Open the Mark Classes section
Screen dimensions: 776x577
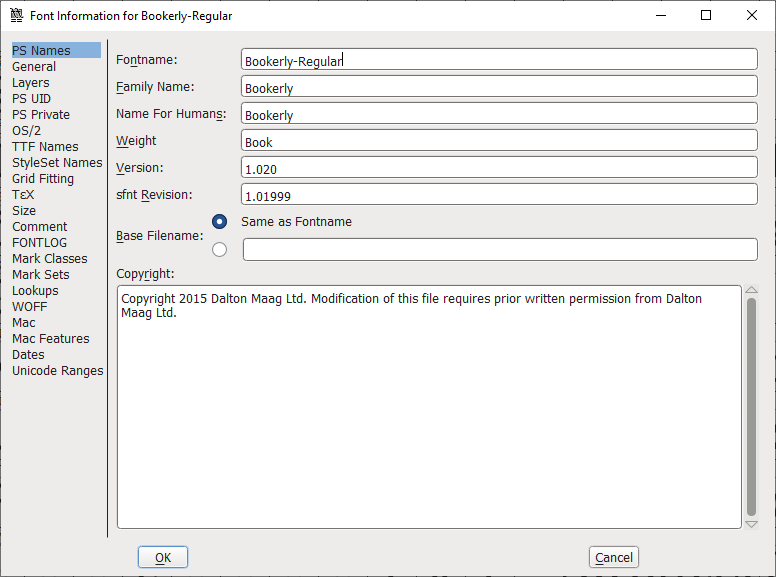(49, 259)
